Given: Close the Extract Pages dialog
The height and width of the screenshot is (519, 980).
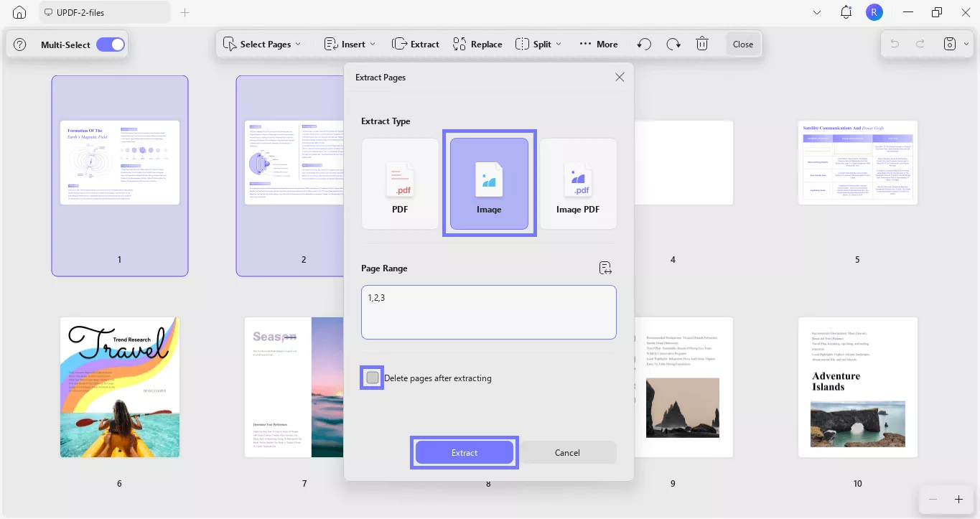Looking at the screenshot, I should pyautogui.click(x=620, y=78).
